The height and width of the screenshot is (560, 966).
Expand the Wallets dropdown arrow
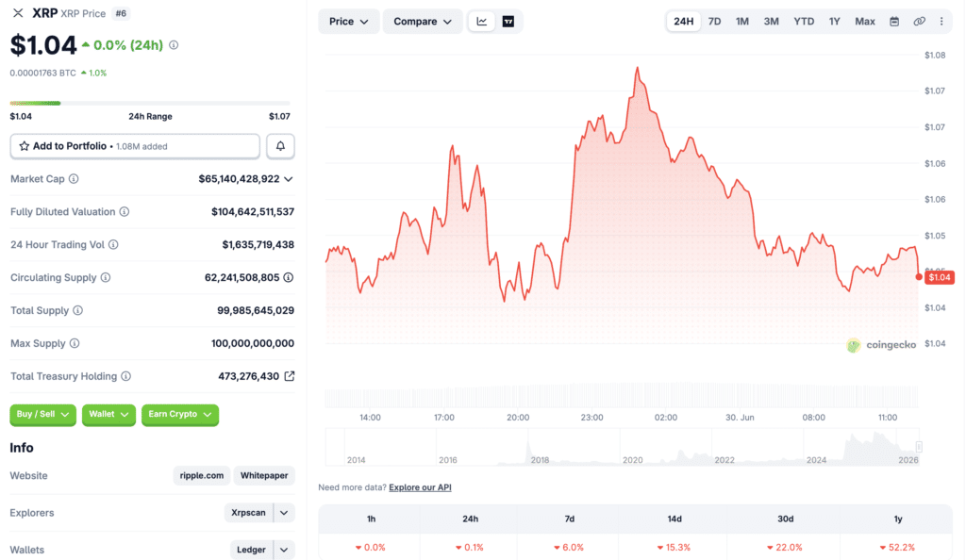(284, 550)
